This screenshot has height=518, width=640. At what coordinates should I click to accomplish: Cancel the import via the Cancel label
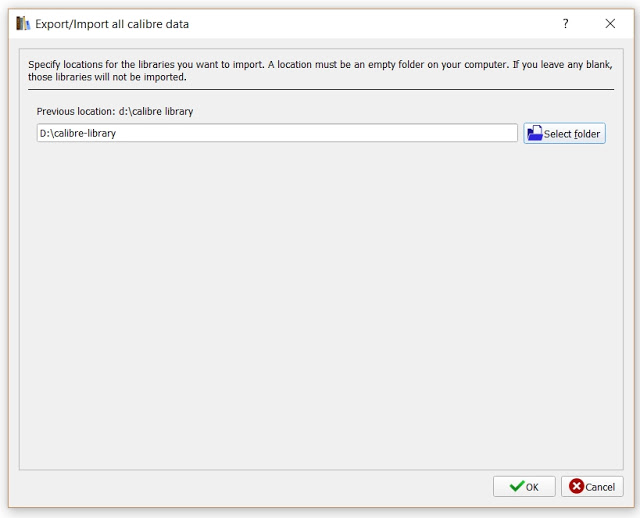600,487
